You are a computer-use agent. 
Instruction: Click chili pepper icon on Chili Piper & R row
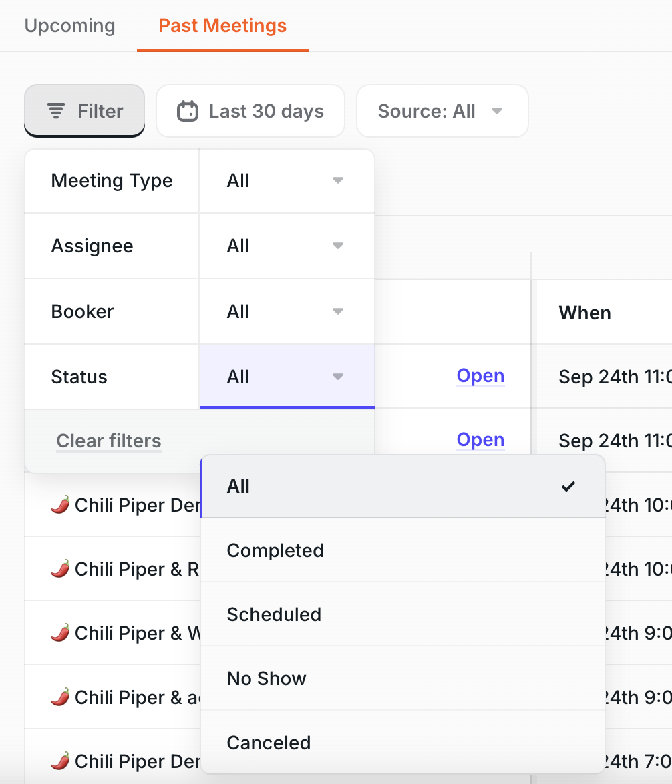click(x=60, y=569)
